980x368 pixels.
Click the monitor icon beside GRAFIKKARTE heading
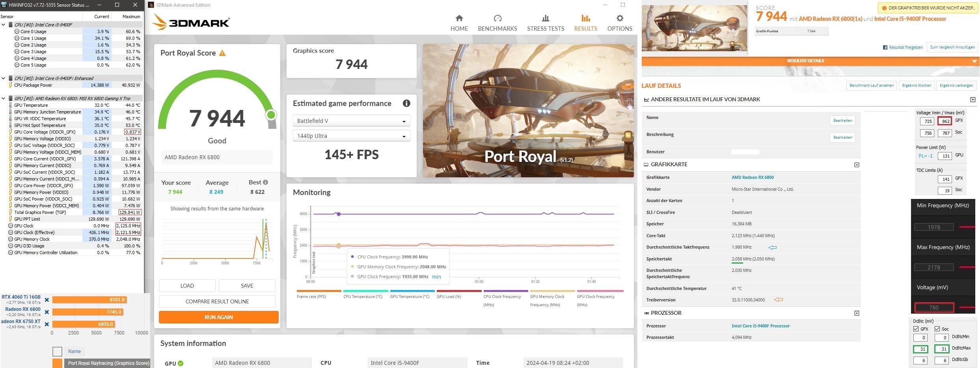coord(646,165)
